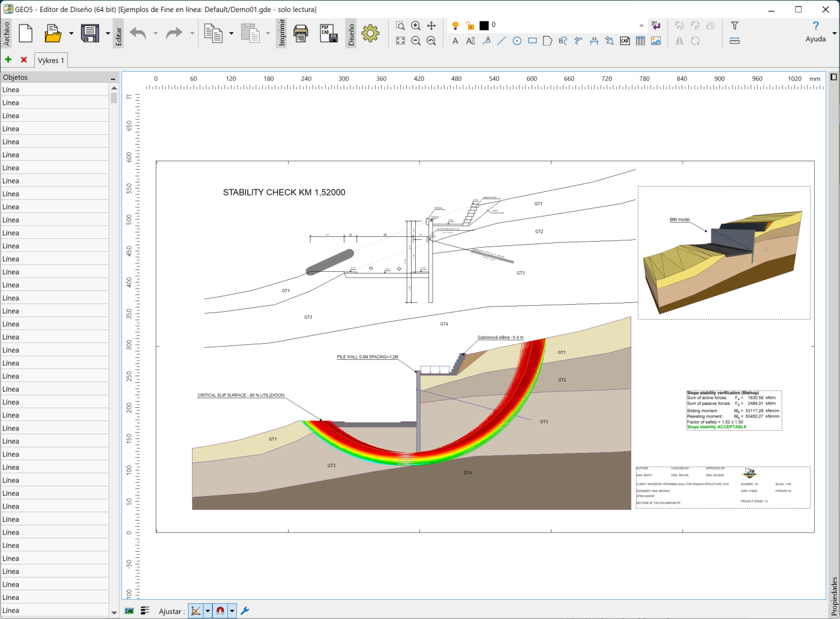
Task: Click the insert table tool
Action: [x=640, y=41]
